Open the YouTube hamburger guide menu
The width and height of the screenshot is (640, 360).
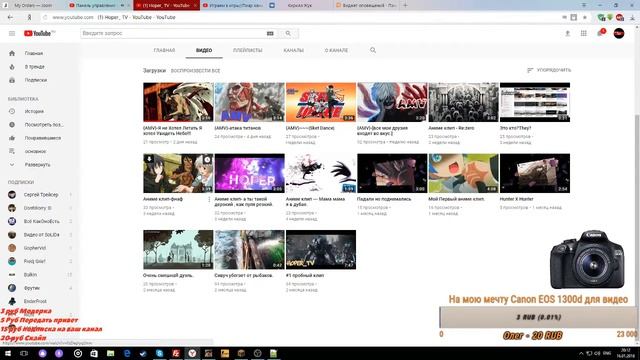[12, 33]
